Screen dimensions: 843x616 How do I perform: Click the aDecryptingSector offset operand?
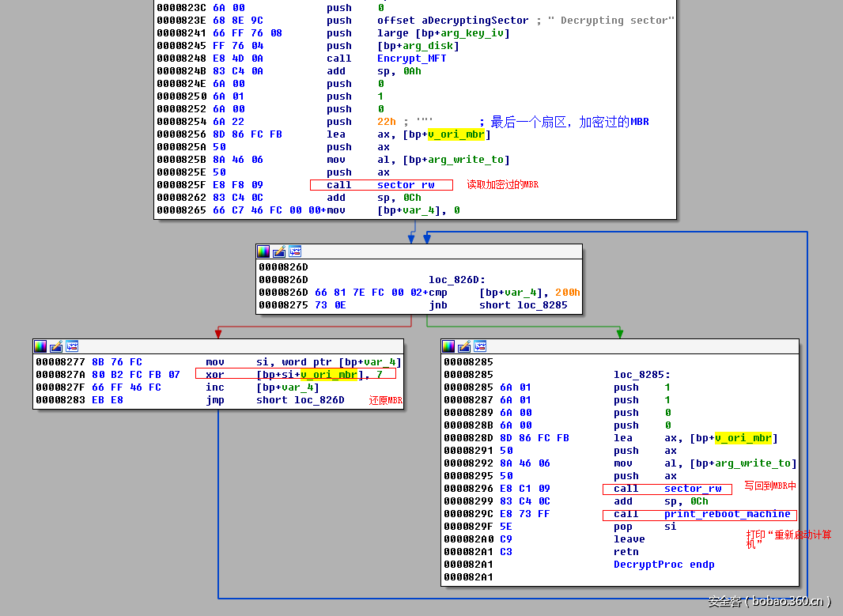453,21
